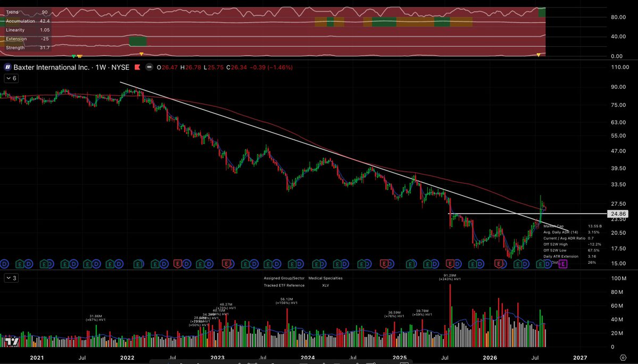Viewport: 638px width, 364px height.
Task: Click the Medical Specialties value
Action: click(326, 278)
